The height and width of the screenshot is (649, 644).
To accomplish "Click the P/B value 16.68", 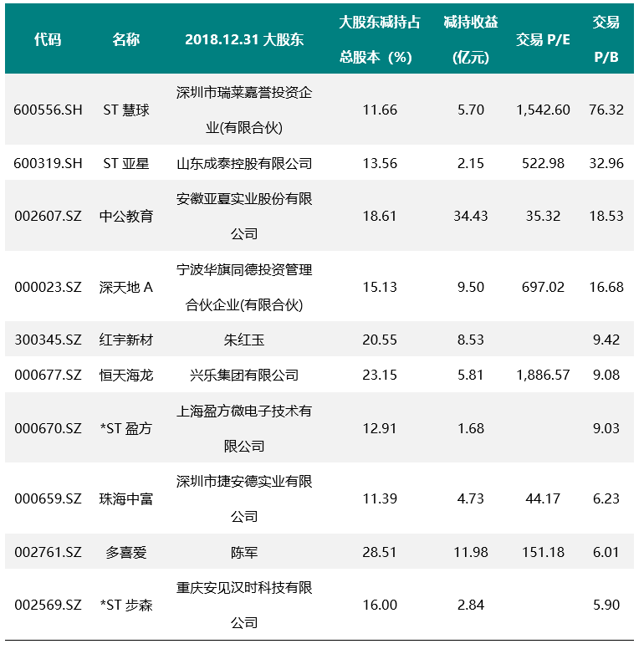I will [606, 287].
